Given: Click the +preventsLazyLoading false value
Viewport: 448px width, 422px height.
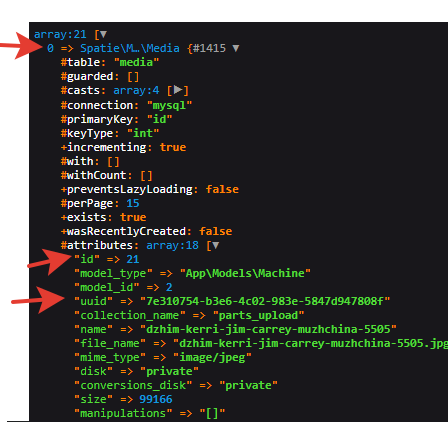Looking at the screenshot, I should [222, 189].
